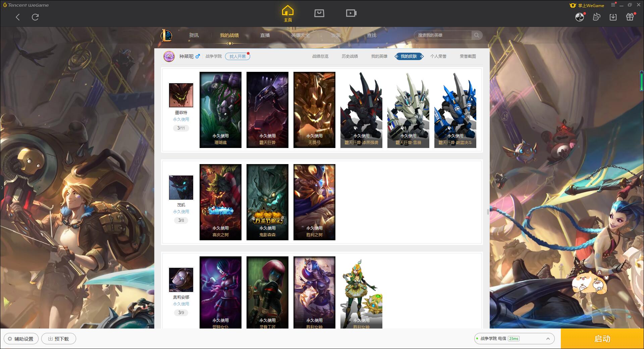
Task: Click the League of Legends logo icon
Action: [166, 35]
